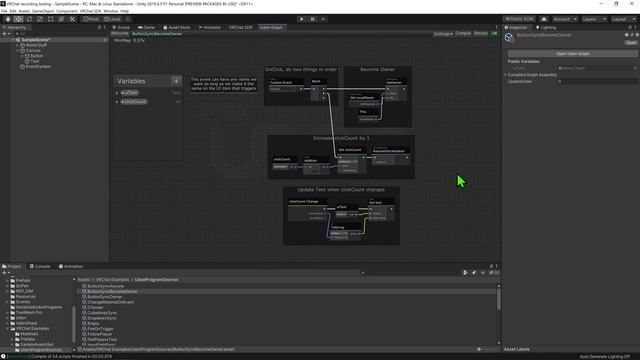Select the EventSystem object in Hierarchy
This screenshot has height=360, width=640.
coord(38,67)
